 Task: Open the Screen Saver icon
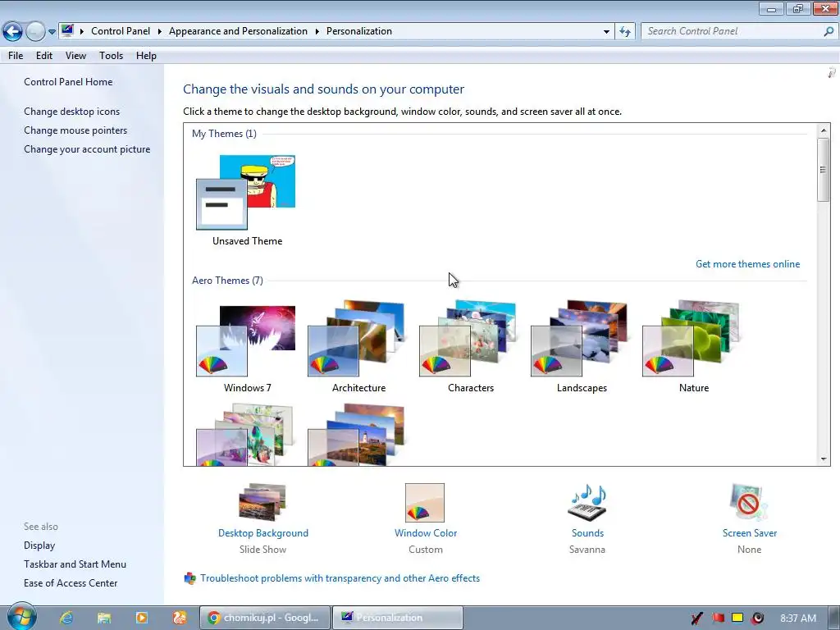pyautogui.click(x=749, y=502)
